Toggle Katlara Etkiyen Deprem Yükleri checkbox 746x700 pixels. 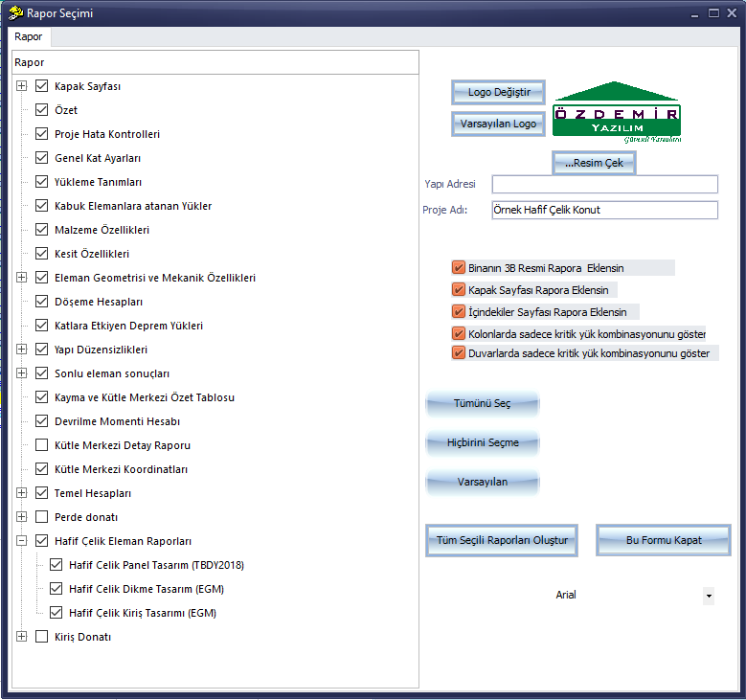click(x=42, y=325)
